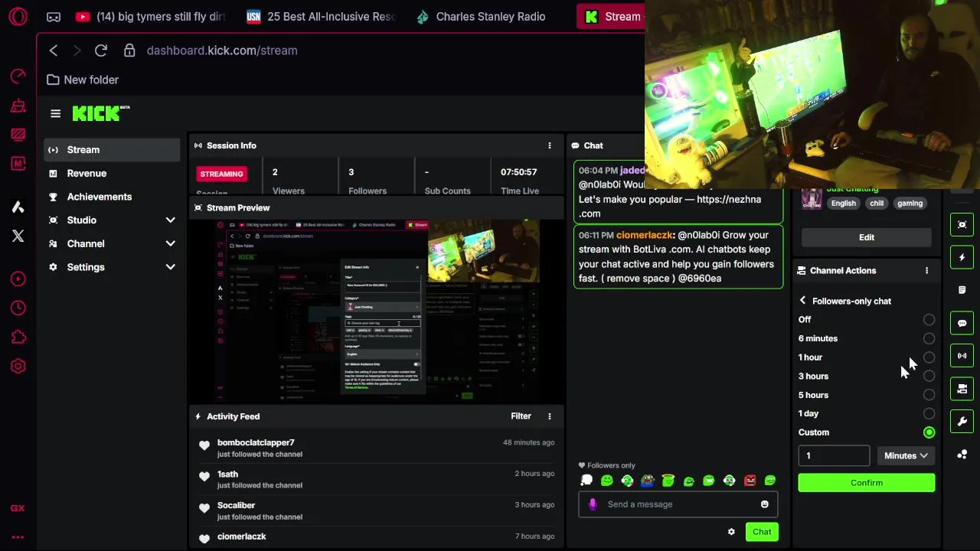Click the English stream tag
The width and height of the screenshot is (980, 551).
coord(843,204)
